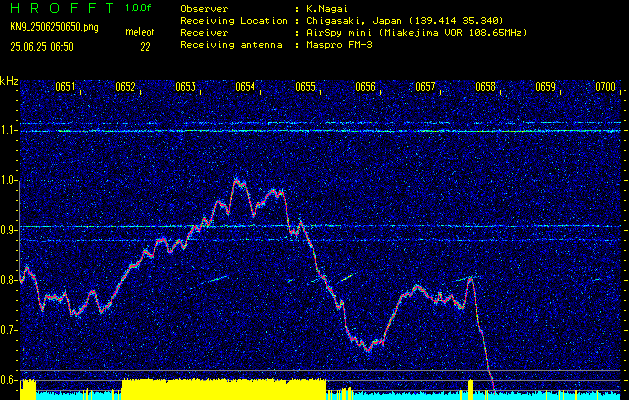Click AirSpy mini receiver value
The height and width of the screenshot is (400, 629).
pyautogui.click(x=417, y=32)
